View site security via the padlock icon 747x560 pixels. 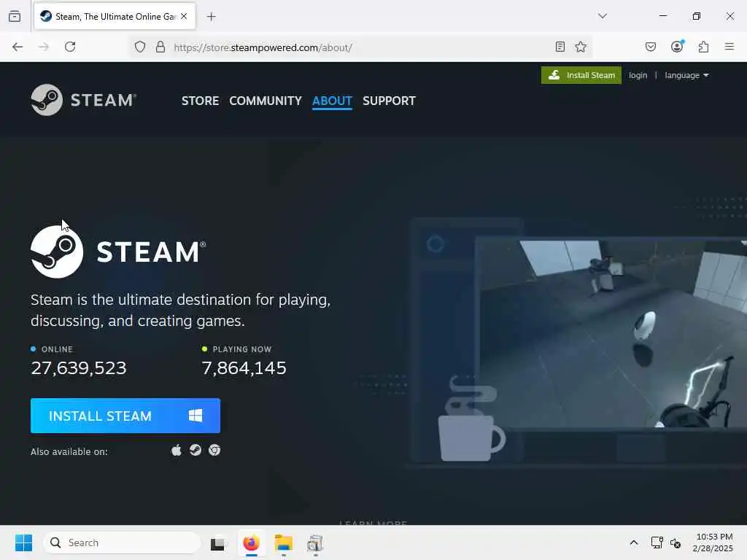click(160, 47)
